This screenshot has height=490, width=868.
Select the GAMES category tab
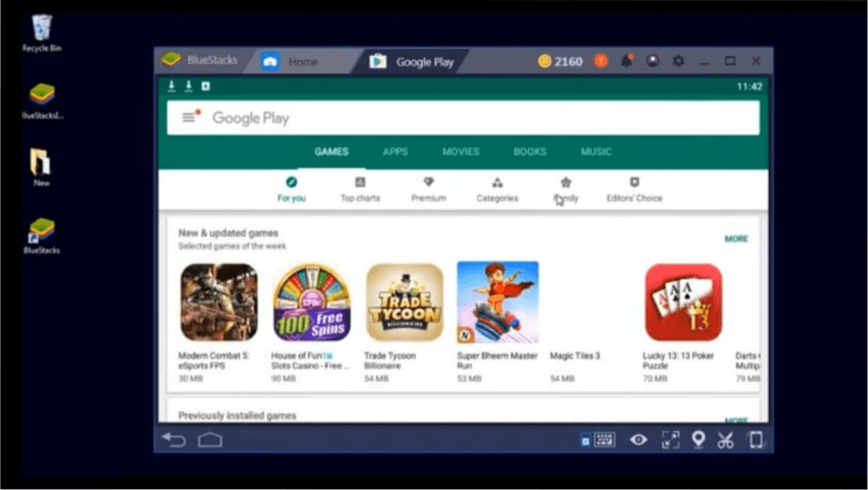[332, 151]
